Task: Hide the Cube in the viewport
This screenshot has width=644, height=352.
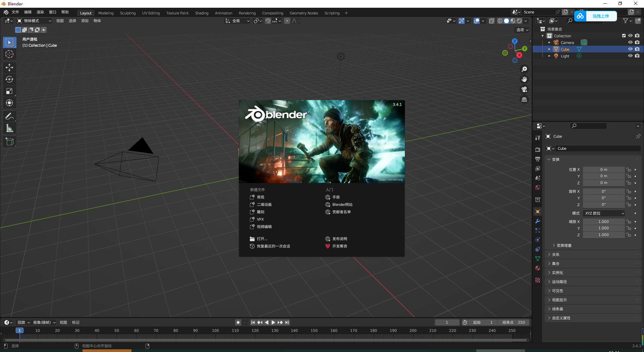Action: coord(630,49)
